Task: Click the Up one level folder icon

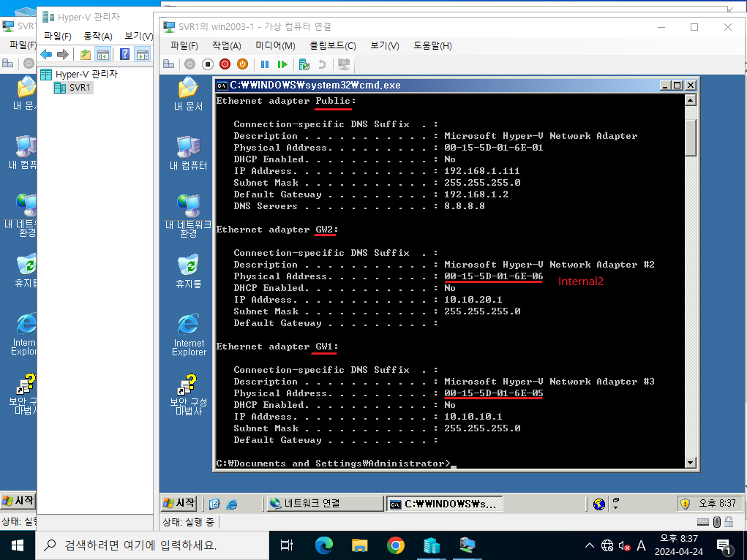Action: [86, 54]
